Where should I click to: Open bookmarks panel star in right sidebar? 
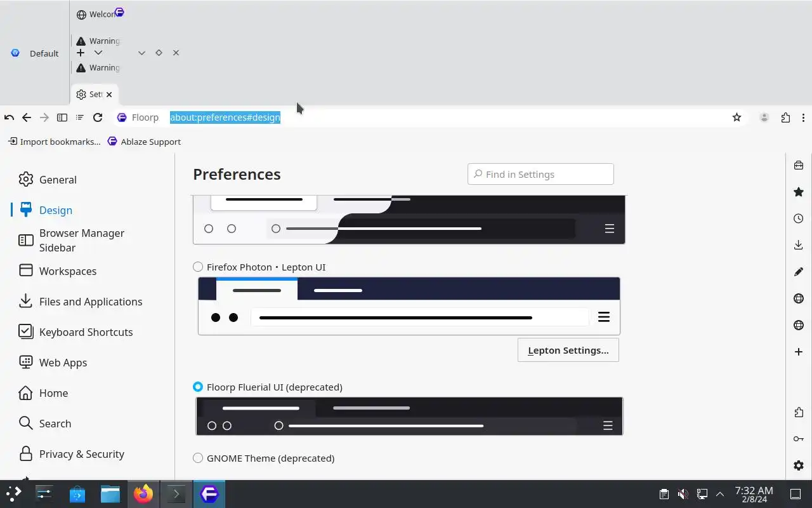tap(799, 192)
